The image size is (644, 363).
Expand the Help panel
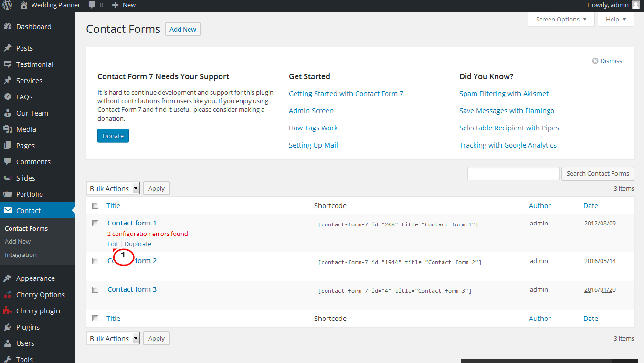click(x=616, y=19)
